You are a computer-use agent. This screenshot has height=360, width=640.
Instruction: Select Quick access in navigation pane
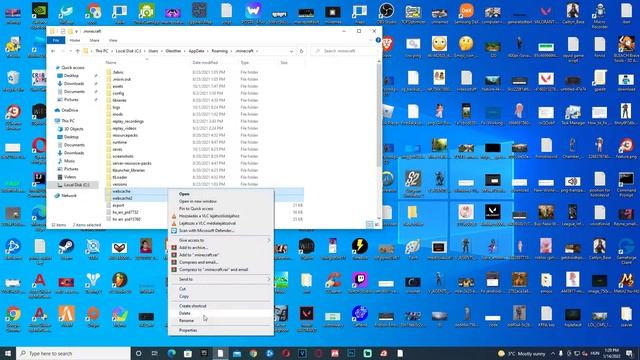tap(73, 68)
